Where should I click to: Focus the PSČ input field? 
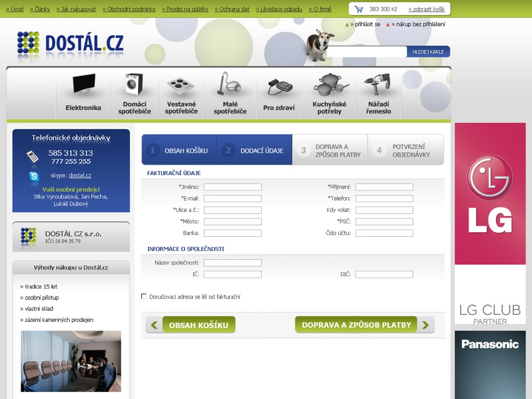pos(385,221)
